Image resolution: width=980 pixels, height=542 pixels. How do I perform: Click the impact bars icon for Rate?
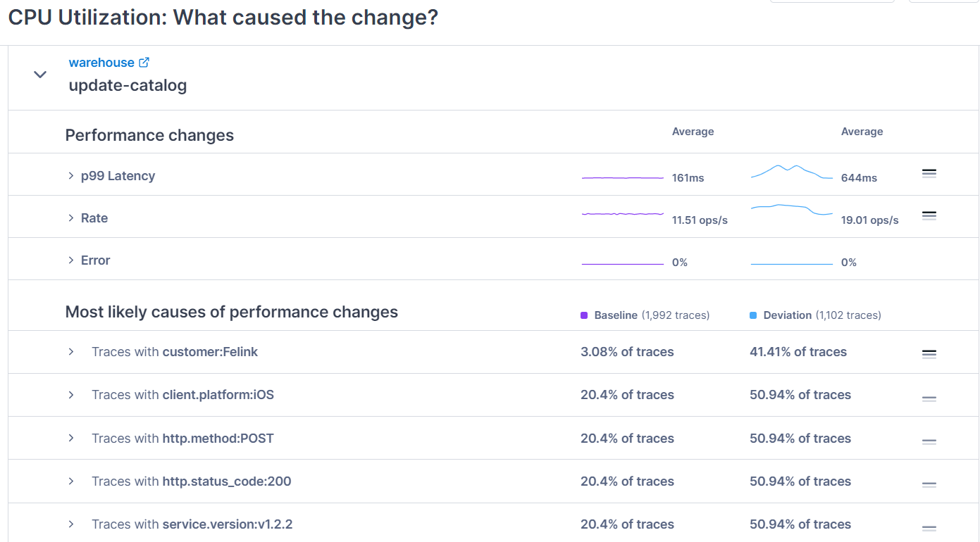(929, 215)
